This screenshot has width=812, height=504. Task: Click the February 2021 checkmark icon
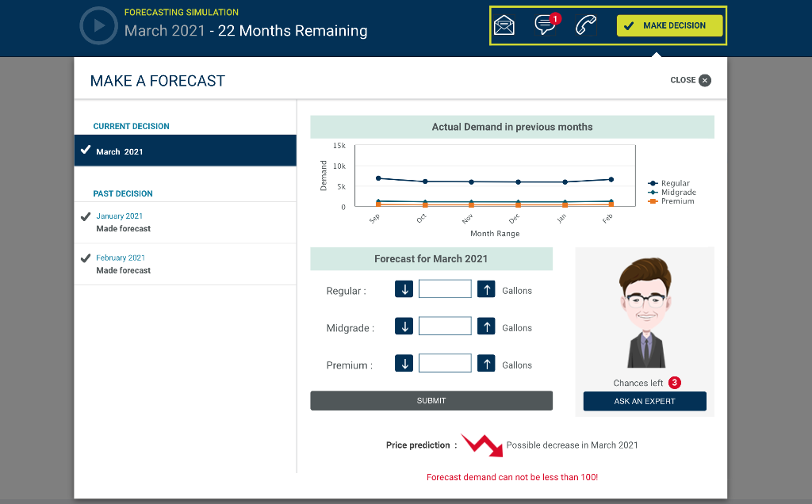[86, 258]
